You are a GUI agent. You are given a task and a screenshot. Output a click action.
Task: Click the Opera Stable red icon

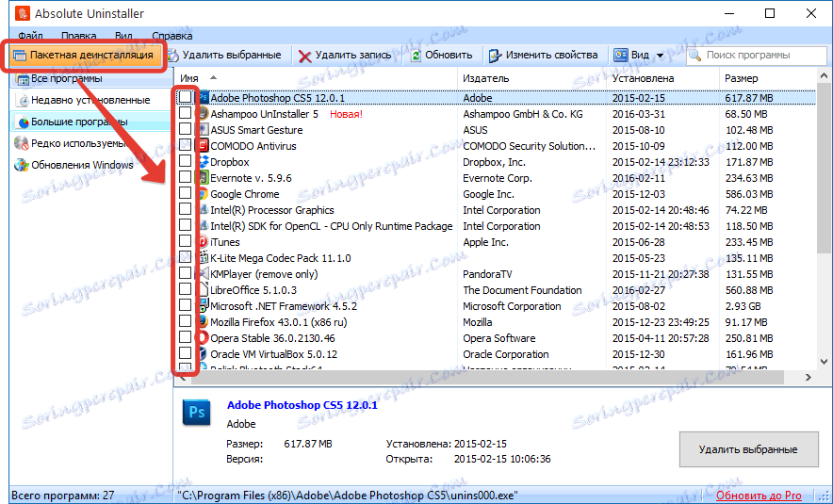click(x=203, y=337)
